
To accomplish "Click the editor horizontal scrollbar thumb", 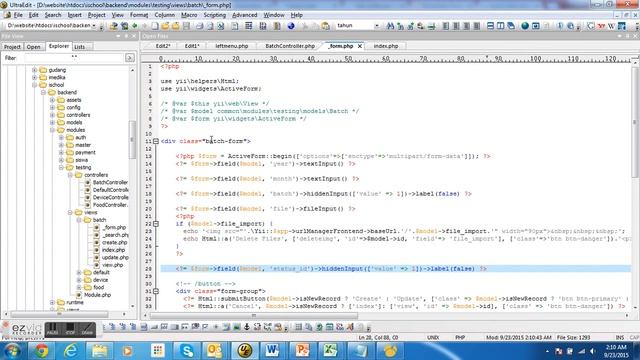I will (253, 316).
